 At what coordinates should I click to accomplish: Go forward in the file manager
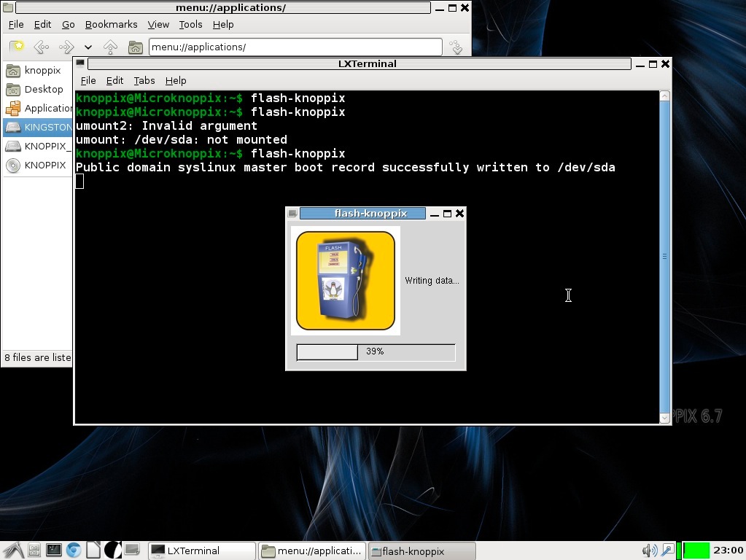click(66, 47)
